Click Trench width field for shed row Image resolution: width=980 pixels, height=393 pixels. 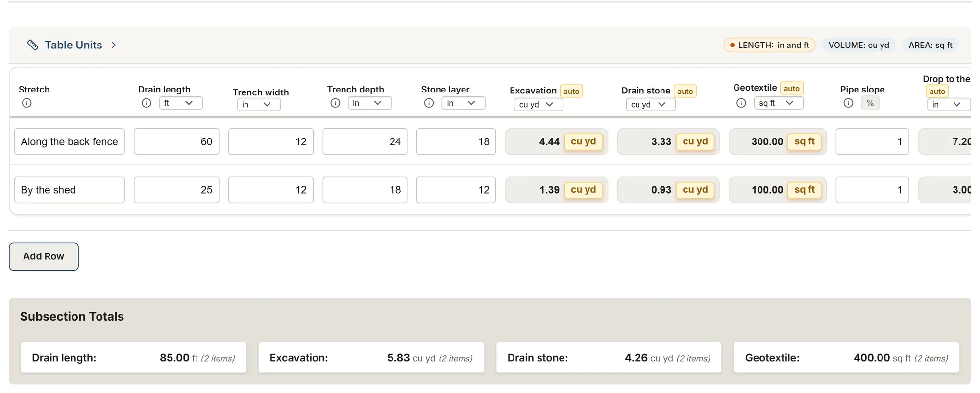[271, 190]
